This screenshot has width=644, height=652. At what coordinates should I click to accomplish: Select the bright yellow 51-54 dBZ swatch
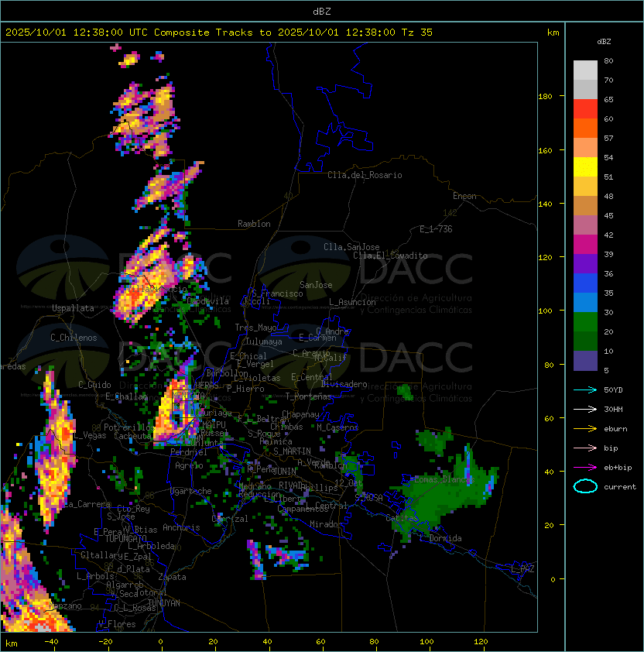point(585,167)
